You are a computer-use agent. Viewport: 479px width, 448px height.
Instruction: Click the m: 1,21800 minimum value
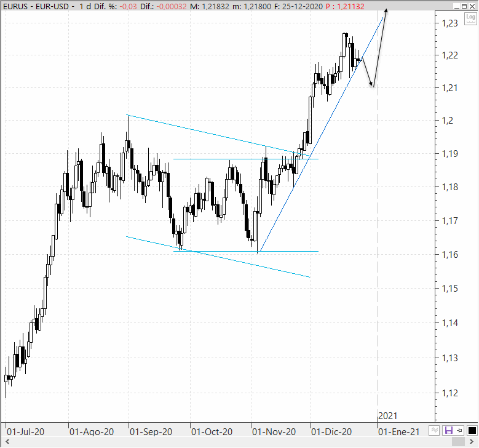[x=251, y=6]
